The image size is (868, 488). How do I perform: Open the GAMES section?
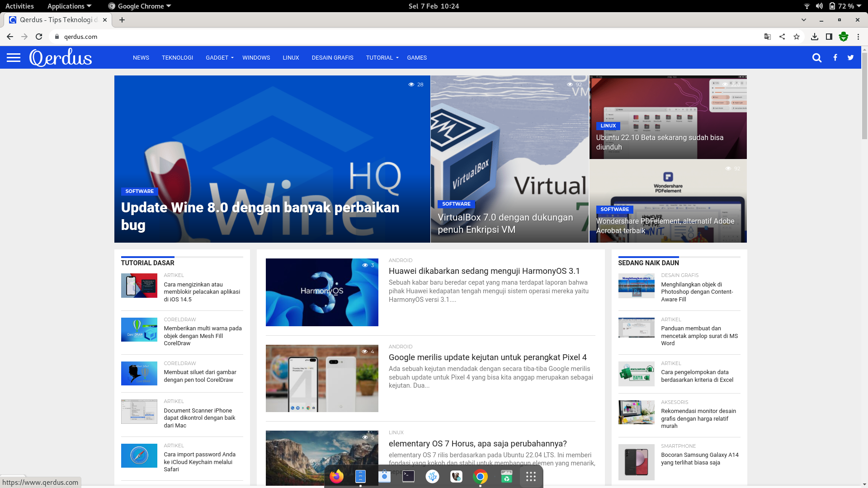pyautogui.click(x=417, y=57)
